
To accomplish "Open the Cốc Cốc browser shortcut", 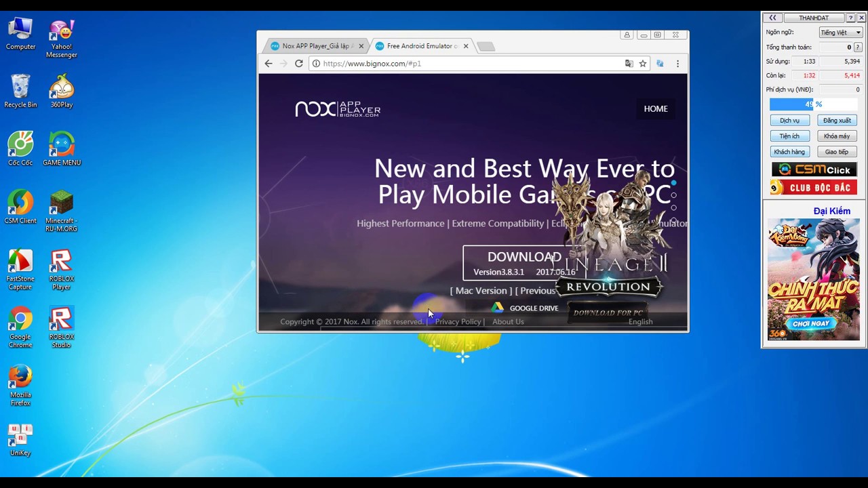I will pyautogui.click(x=20, y=149).
